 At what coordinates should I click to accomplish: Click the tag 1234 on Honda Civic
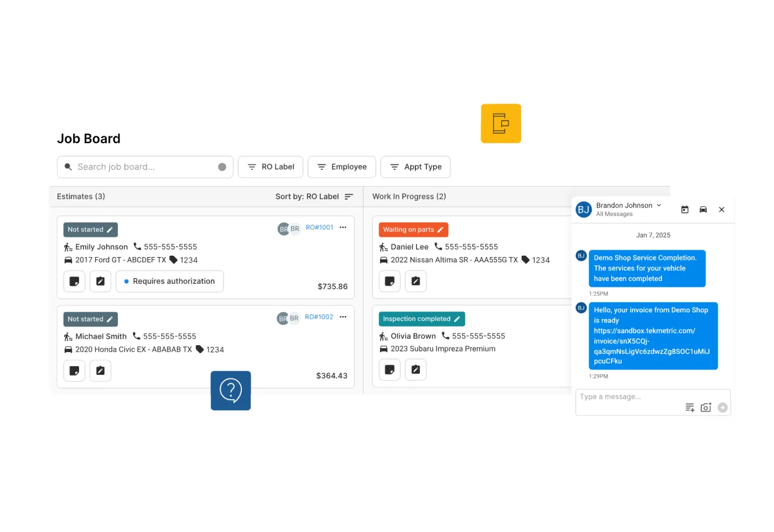tap(210, 349)
